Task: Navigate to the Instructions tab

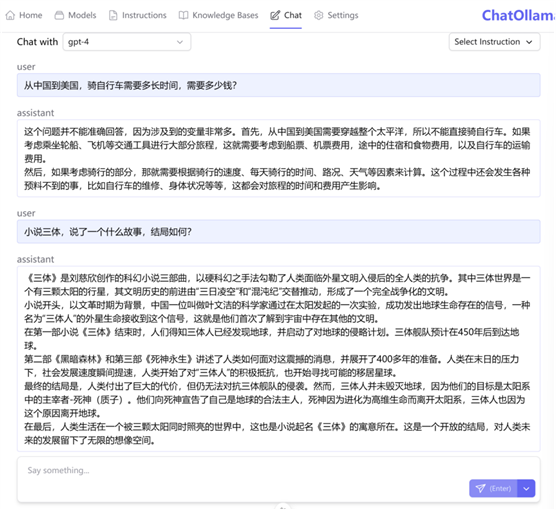Action: (x=138, y=15)
